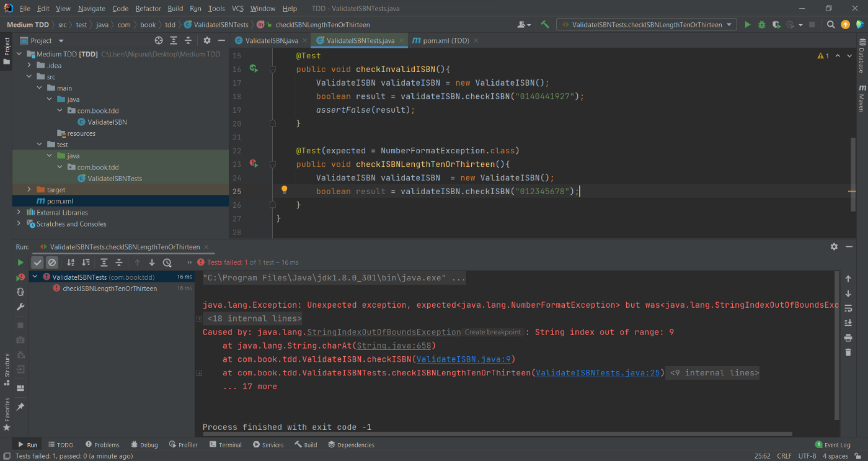This screenshot has height=461, width=868.
Task: Click the lightbulb quick-fix icon on line 25
Action: [x=285, y=190]
